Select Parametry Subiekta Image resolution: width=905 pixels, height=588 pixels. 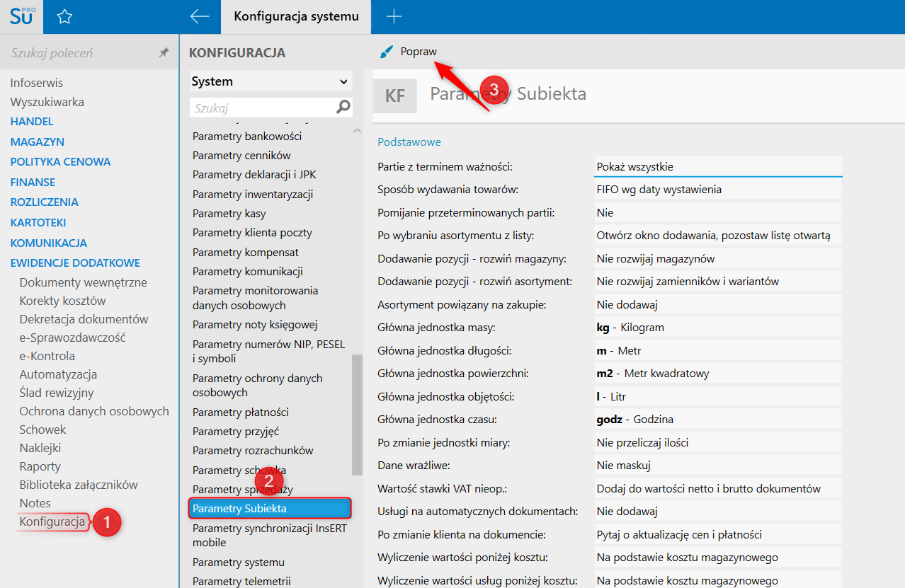(270, 508)
